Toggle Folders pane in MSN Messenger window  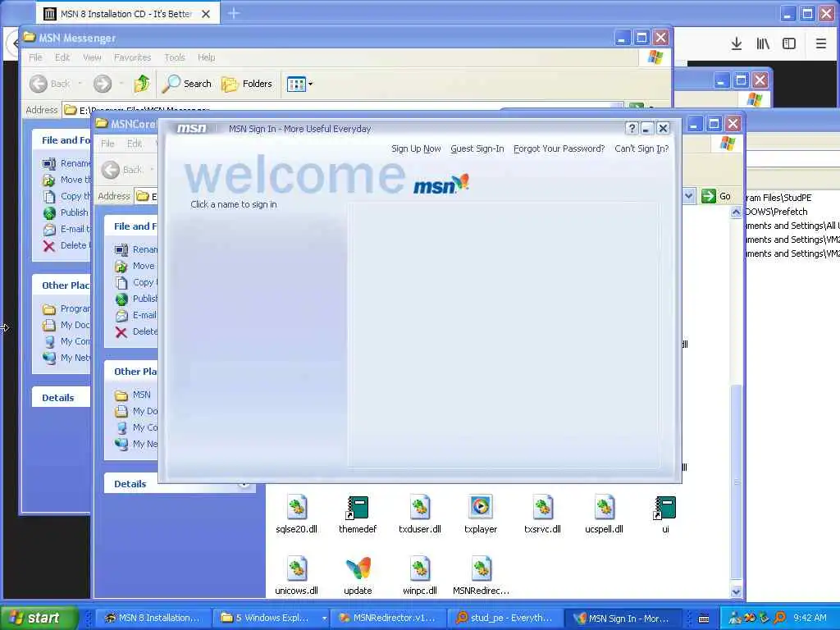[247, 84]
